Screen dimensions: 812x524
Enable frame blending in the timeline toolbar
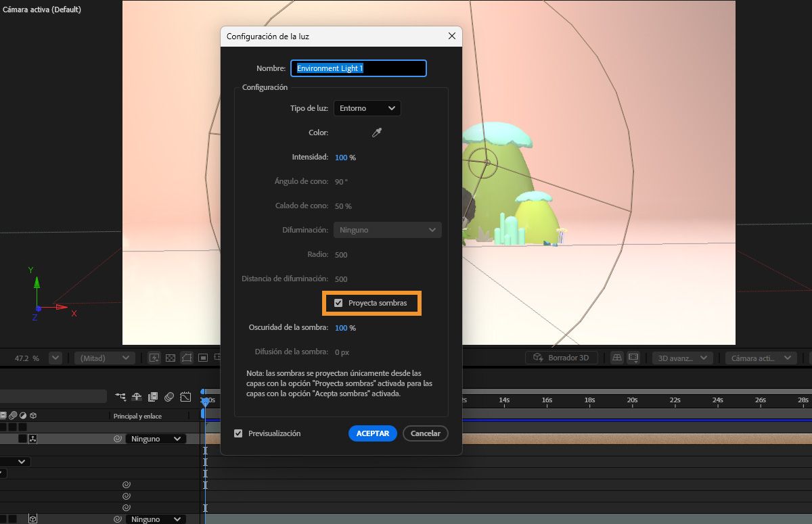click(x=153, y=398)
